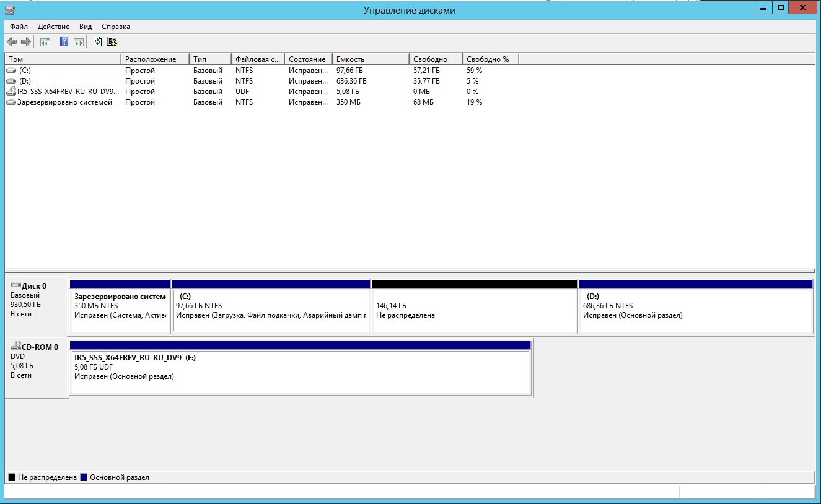Screen dimensions: 821x504
Task: Sort by the Тип column header
Action: click(x=210, y=59)
